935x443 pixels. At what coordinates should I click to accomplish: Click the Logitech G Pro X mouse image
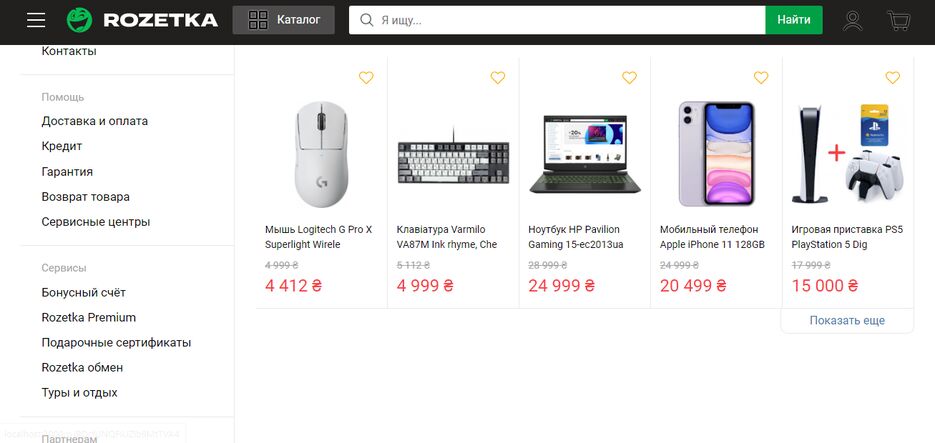pos(321,154)
